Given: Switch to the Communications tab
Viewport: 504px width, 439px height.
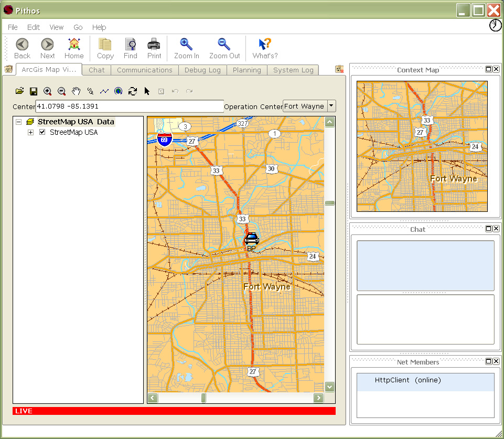Looking at the screenshot, I should pos(145,70).
